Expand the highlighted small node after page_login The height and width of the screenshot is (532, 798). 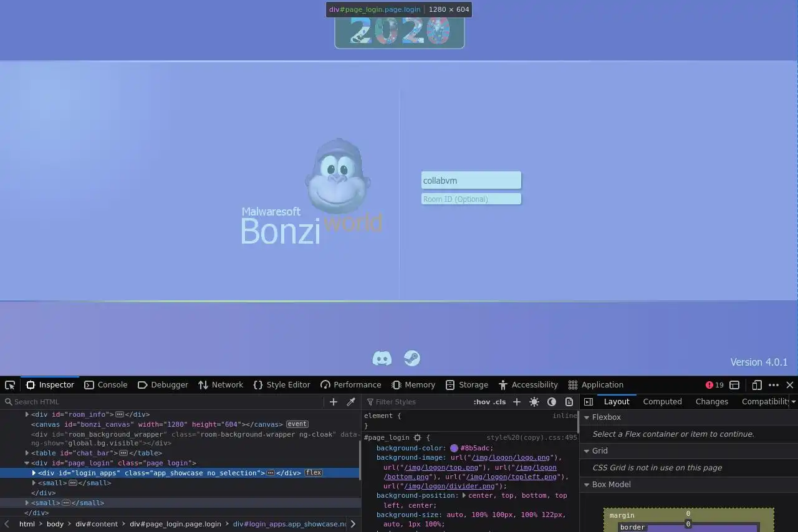click(27, 503)
